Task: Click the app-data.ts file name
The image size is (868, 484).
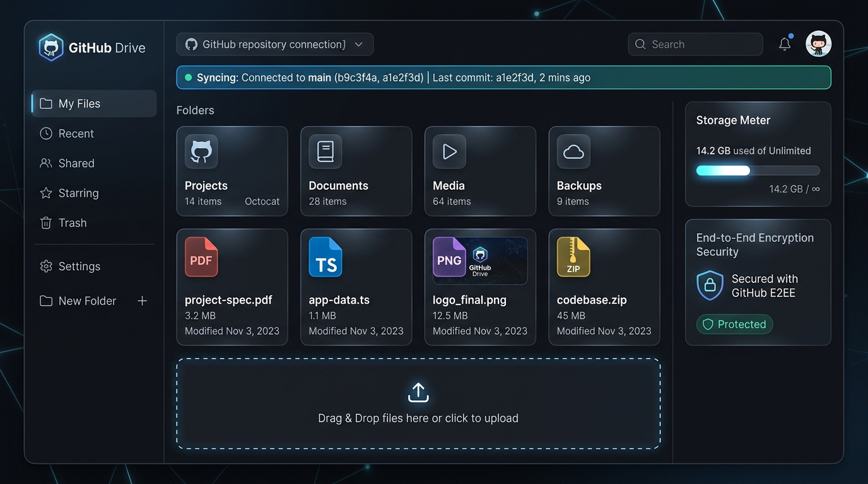Action: [x=339, y=300]
